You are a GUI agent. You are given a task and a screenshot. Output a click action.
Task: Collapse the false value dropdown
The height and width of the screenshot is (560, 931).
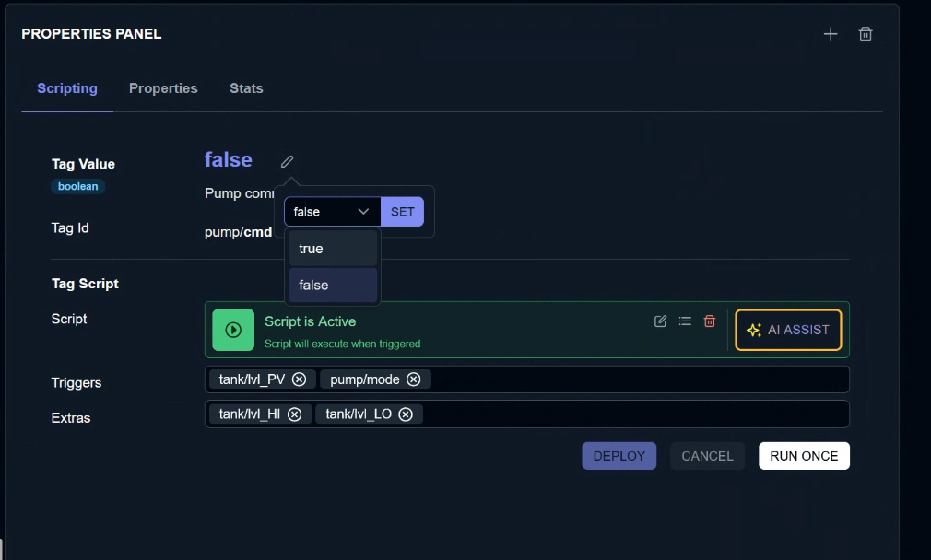click(332, 212)
